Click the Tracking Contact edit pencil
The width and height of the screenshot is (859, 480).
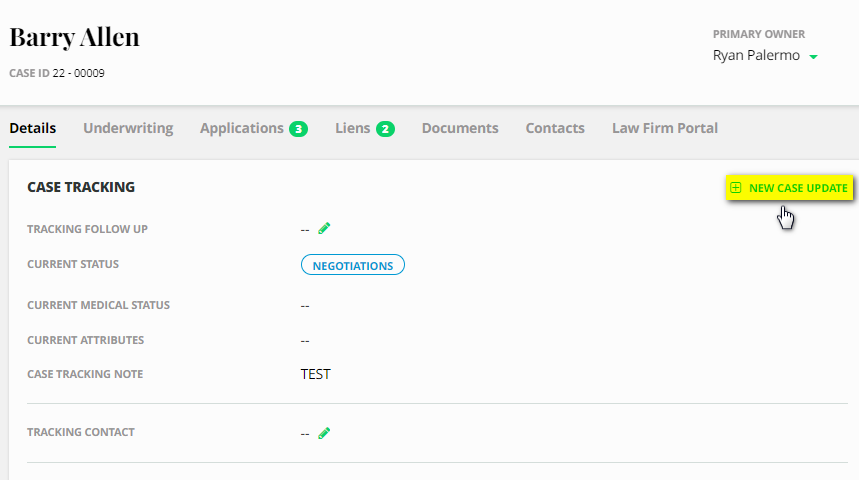tap(324, 433)
